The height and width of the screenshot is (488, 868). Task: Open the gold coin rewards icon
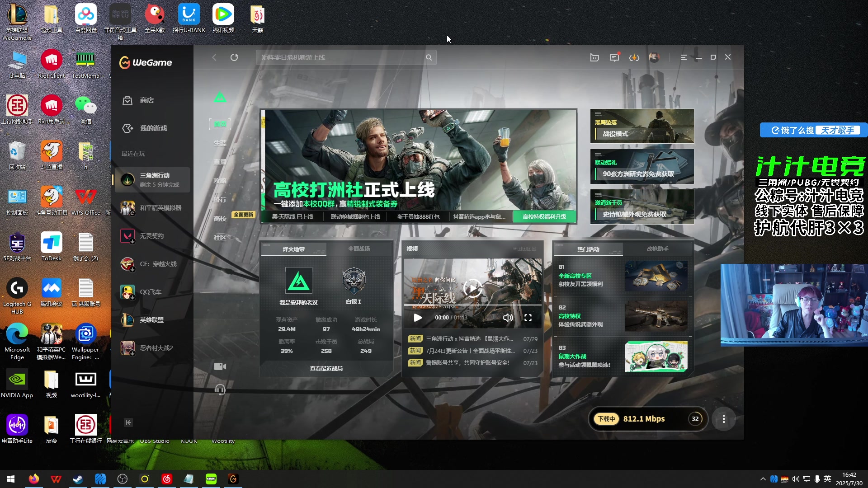634,57
